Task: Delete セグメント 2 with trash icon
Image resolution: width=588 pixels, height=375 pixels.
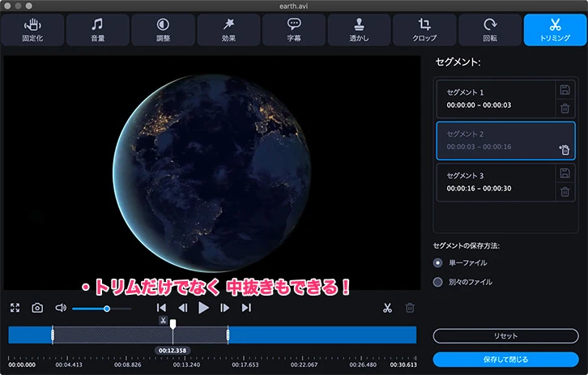Action: point(565,150)
